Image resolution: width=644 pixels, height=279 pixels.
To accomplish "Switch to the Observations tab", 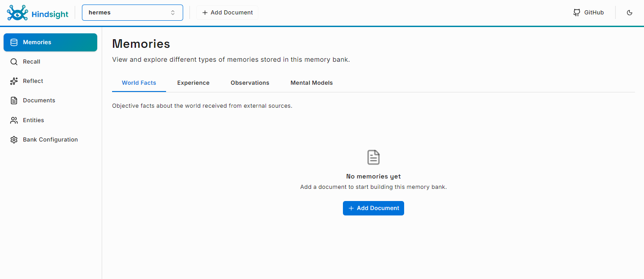I will (250, 83).
